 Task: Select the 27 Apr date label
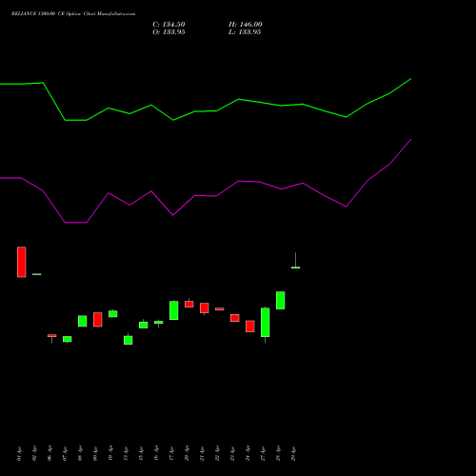point(263,453)
